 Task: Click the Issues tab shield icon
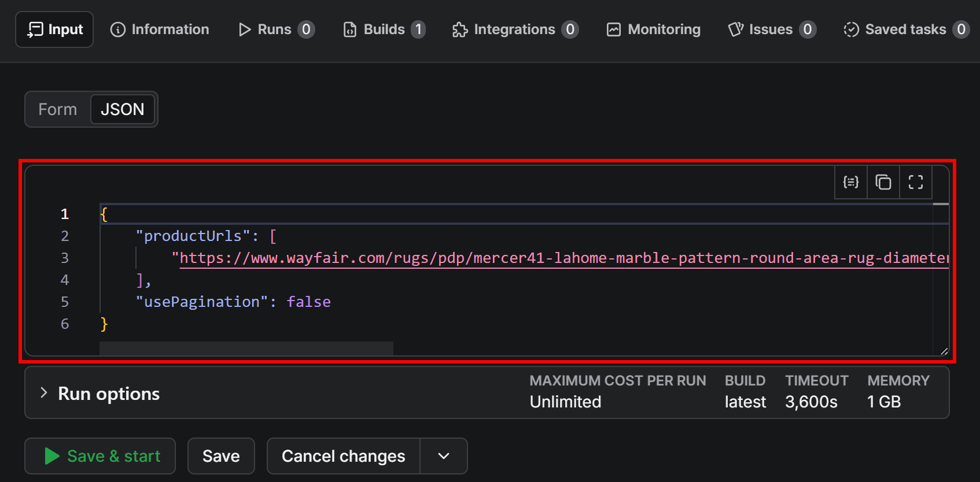[x=736, y=29]
